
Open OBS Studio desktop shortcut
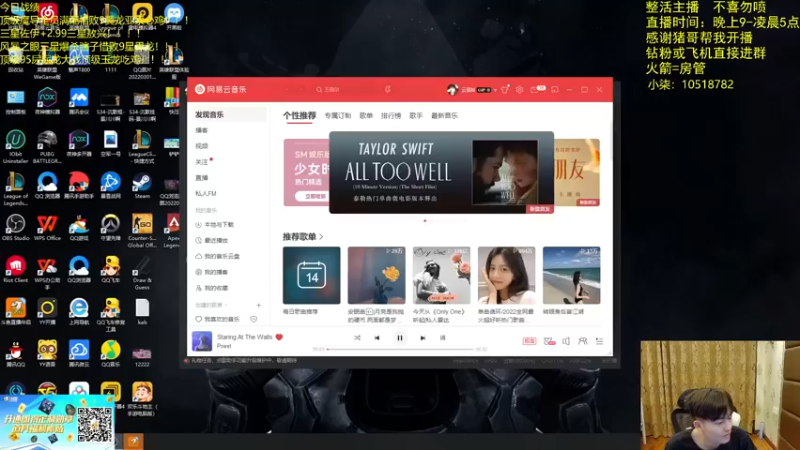15,228
